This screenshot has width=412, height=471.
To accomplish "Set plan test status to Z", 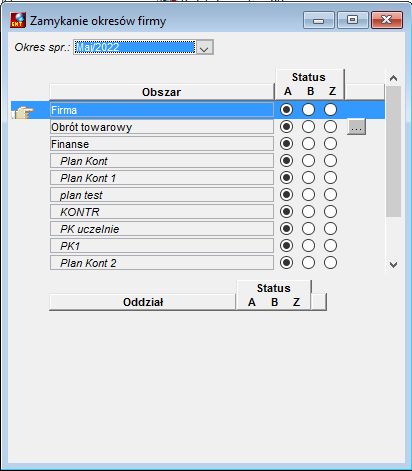I will [330, 195].
